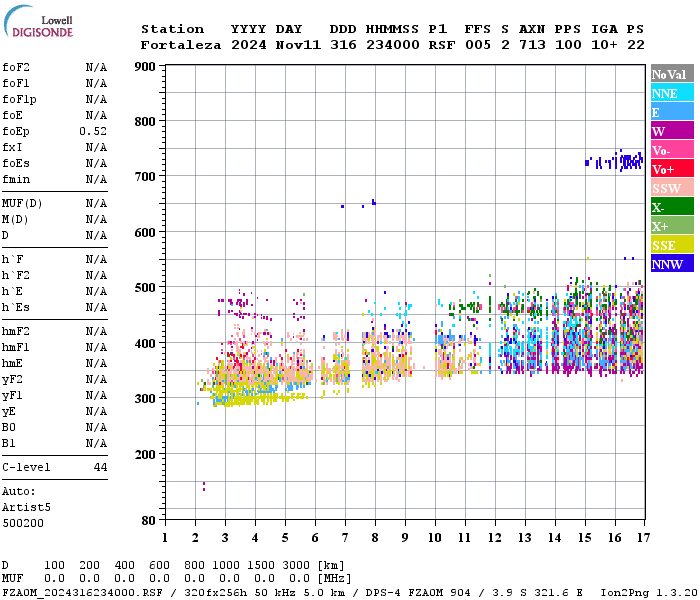
Task: Click the M(D) parameter label
Action: 15,220
